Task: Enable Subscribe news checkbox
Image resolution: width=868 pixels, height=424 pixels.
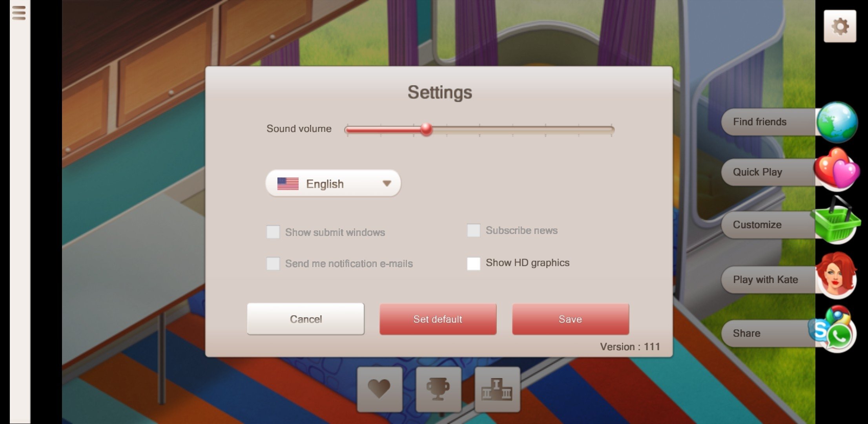Action: pyautogui.click(x=473, y=229)
